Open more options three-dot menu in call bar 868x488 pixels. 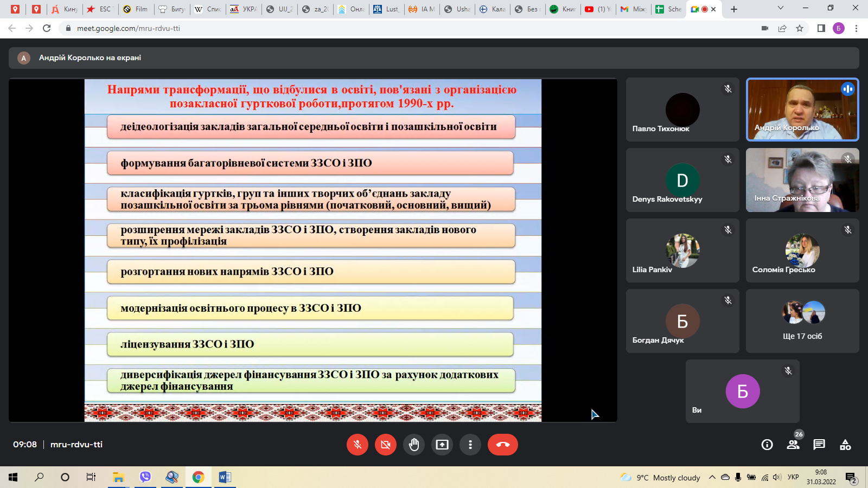pyautogui.click(x=470, y=445)
